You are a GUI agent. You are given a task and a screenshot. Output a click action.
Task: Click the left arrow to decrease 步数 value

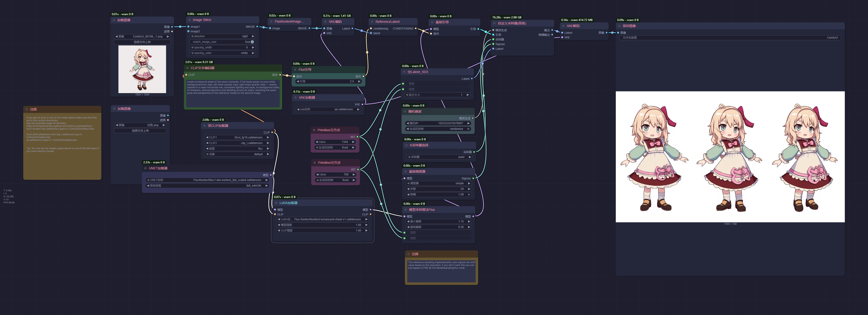[x=408, y=189]
